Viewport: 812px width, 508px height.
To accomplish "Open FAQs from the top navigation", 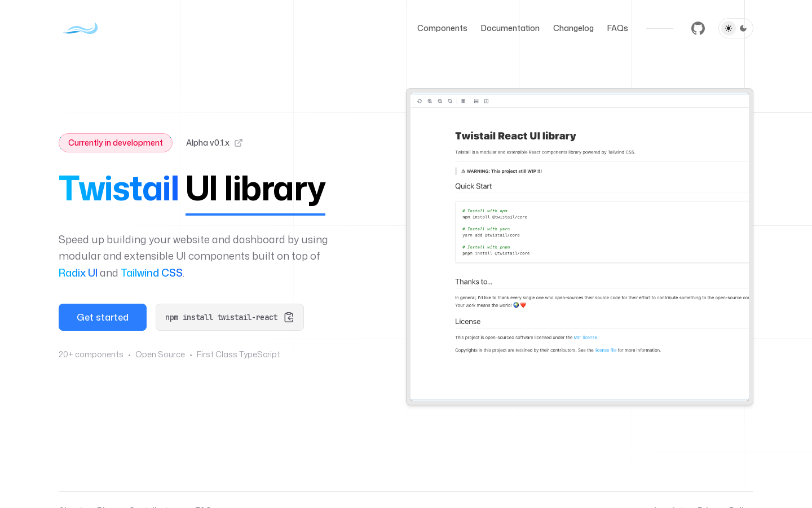I will click(617, 28).
